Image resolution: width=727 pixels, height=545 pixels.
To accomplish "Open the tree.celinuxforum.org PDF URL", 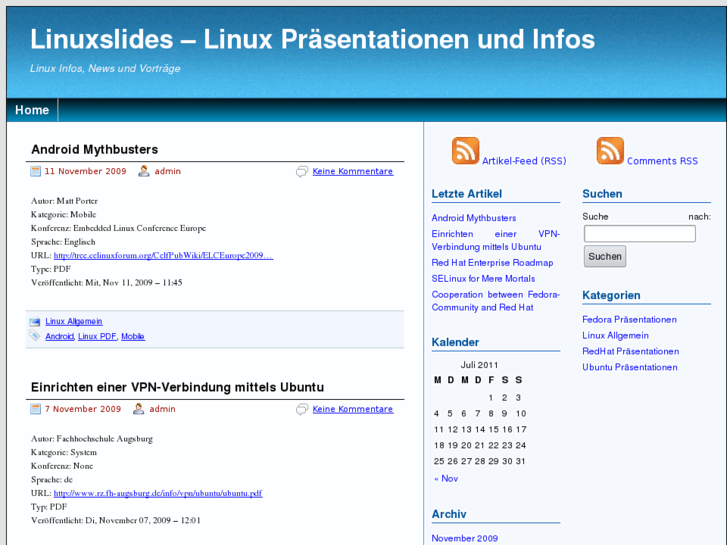I will [163, 255].
